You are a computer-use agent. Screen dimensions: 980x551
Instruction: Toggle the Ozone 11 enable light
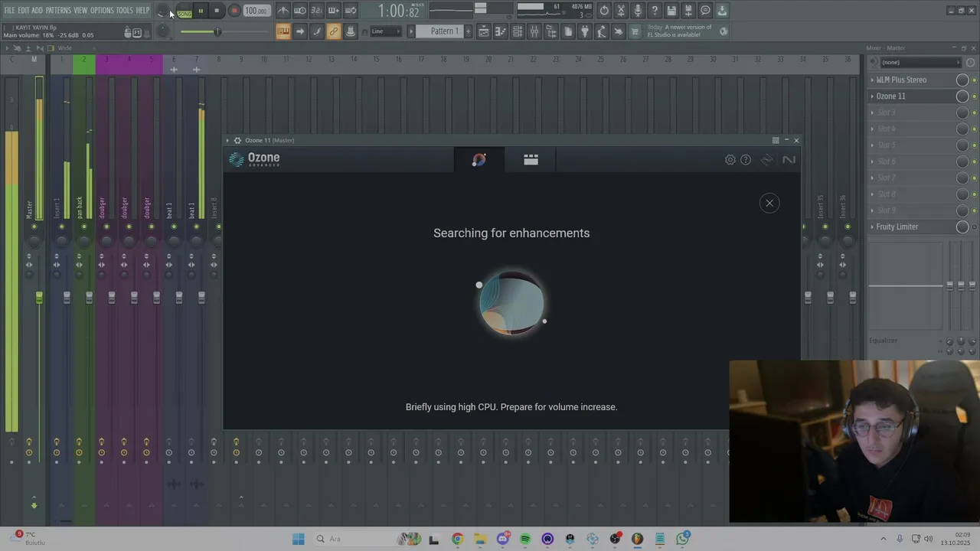pyautogui.click(x=974, y=96)
